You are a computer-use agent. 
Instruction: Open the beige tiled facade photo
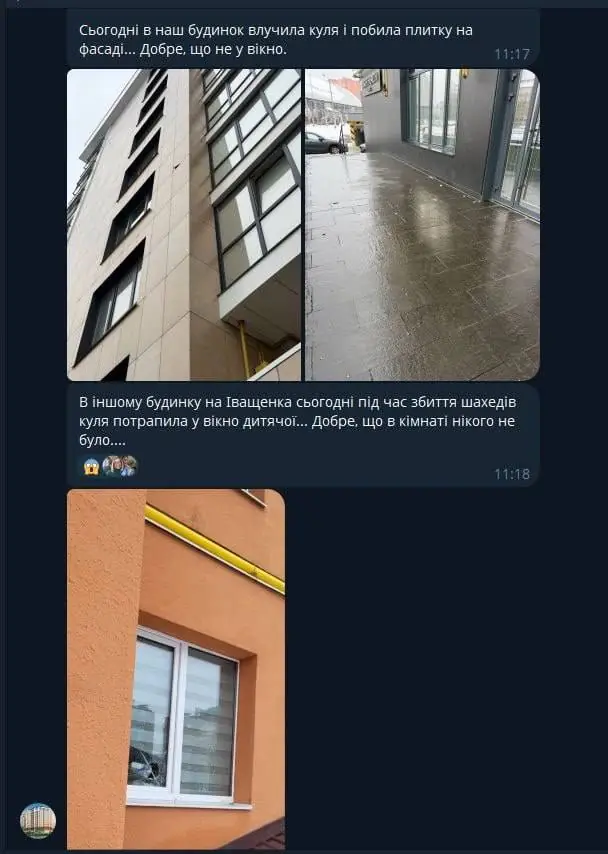tap(184, 225)
